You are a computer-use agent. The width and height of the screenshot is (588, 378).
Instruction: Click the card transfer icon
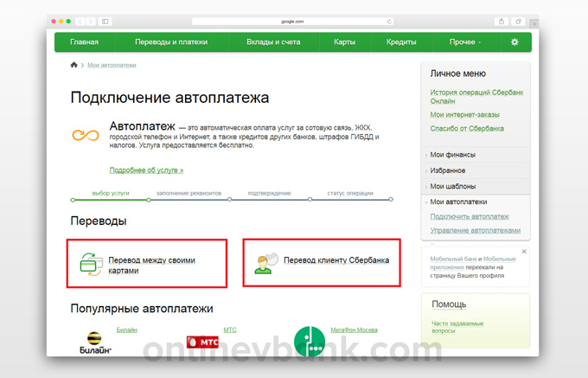pos(91,265)
